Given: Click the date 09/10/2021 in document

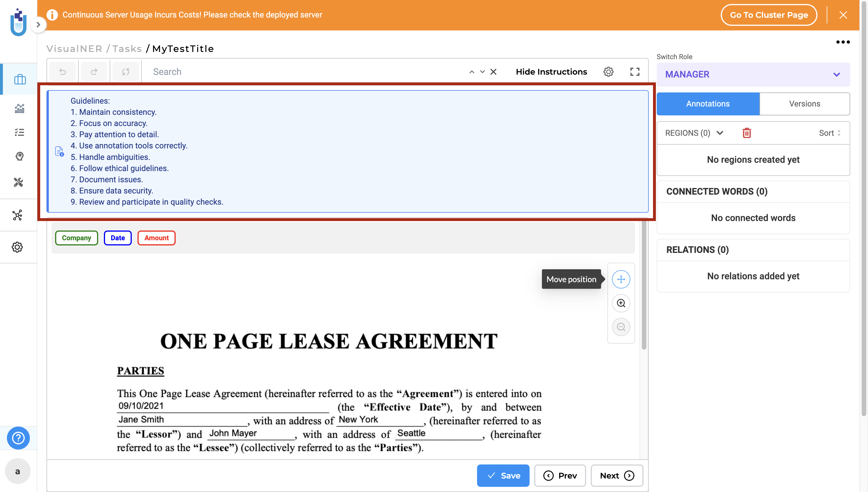Looking at the screenshot, I should tap(141, 406).
